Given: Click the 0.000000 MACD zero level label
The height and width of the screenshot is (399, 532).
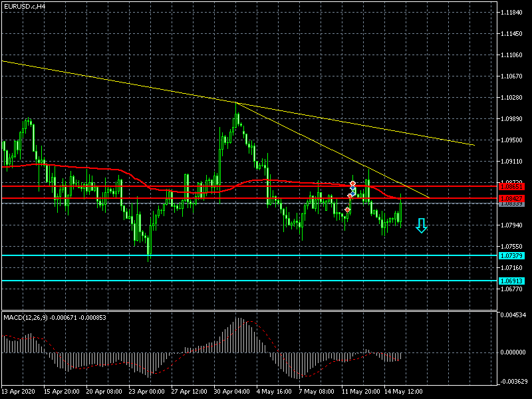Looking at the screenshot, I should tap(513, 352).
